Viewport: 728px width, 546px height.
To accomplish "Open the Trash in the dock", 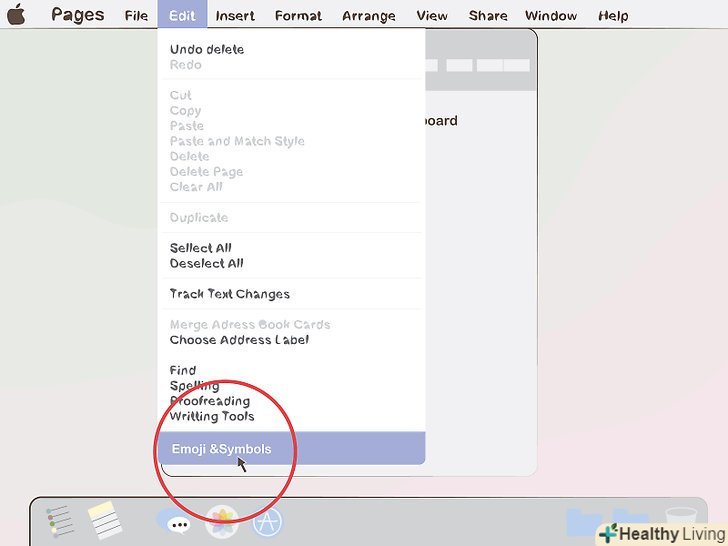I will coord(681,521).
